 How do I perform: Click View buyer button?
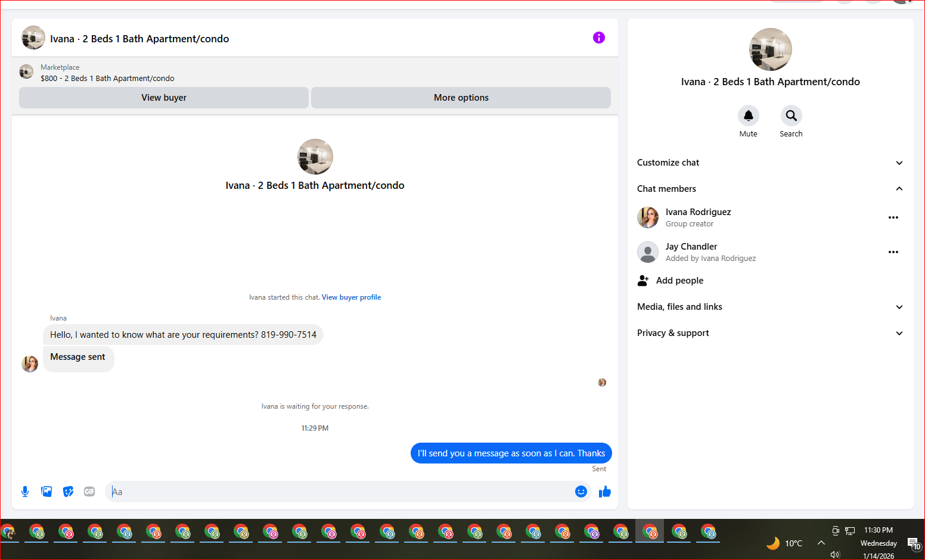[x=164, y=98]
